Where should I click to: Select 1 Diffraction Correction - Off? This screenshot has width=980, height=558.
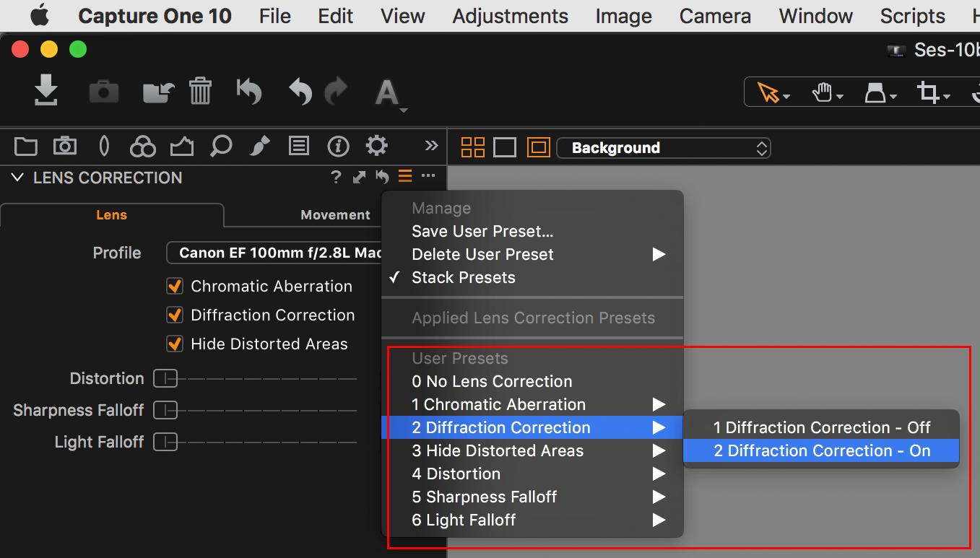pyautogui.click(x=821, y=427)
